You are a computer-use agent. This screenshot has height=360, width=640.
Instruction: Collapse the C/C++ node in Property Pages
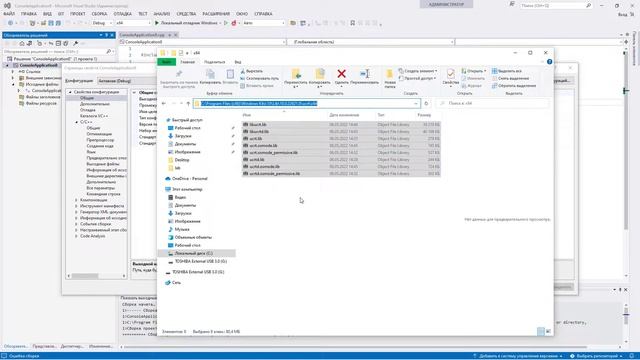point(76,122)
